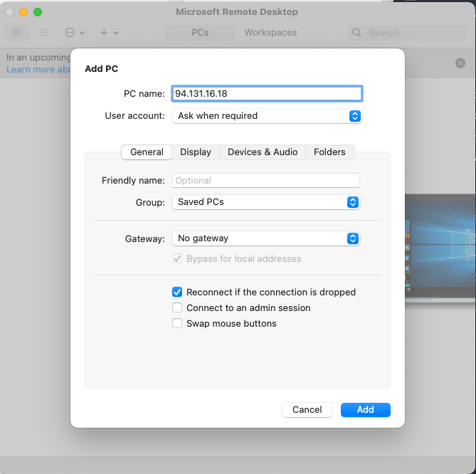Click the Friendly name field
Image resolution: width=476 pixels, height=474 pixels.
(265, 180)
